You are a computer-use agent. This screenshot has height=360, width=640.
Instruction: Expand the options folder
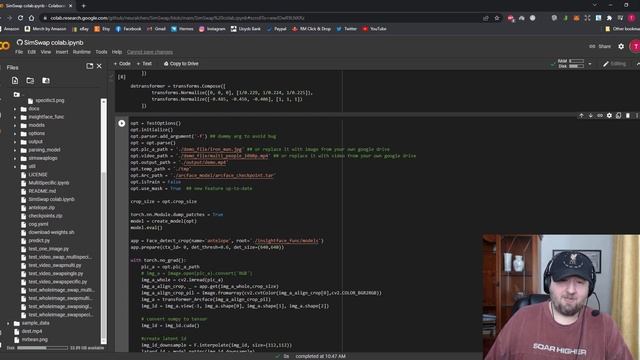pyautogui.click(x=15, y=133)
